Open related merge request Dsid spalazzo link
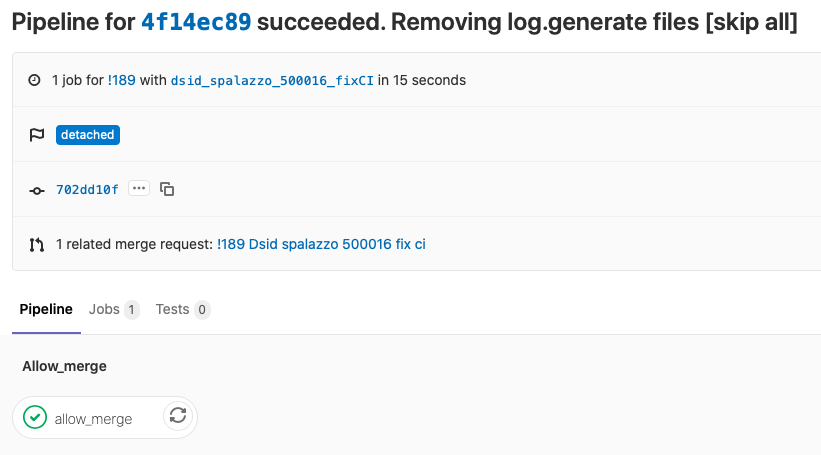Viewport: 821px width, 455px height. click(x=321, y=245)
